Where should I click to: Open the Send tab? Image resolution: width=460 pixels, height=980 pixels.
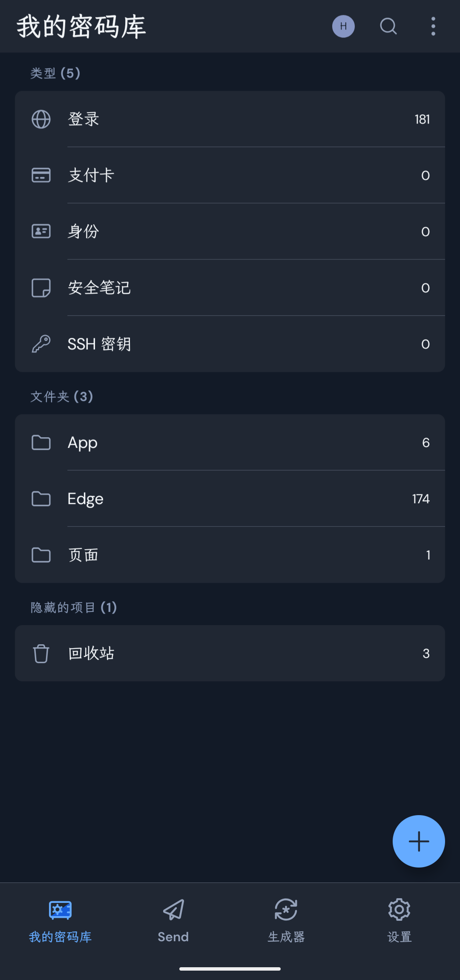tap(173, 920)
